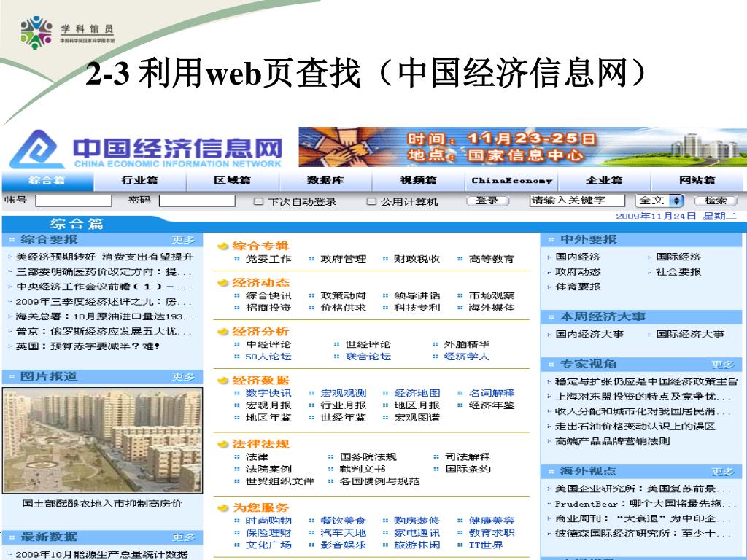Image resolution: width=747 pixels, height=560 pixels.
Task: Switch to the 网站篇 tab
Action: 697,181
